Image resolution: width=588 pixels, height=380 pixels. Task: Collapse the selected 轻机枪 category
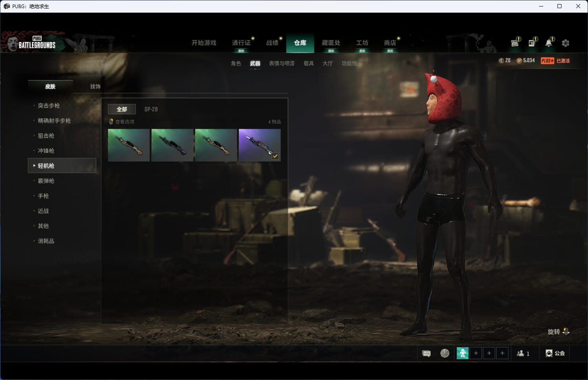pyautogui.click(x=62, y=166)
